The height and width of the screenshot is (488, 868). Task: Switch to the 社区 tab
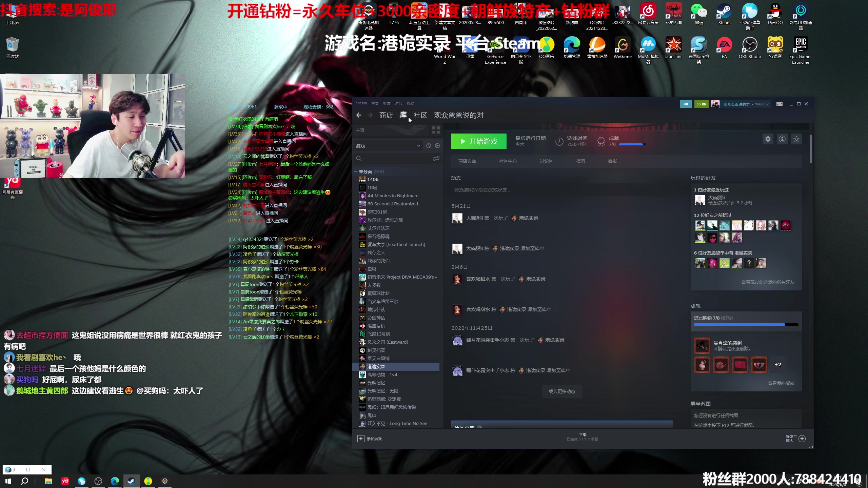[x=420, y=116]
